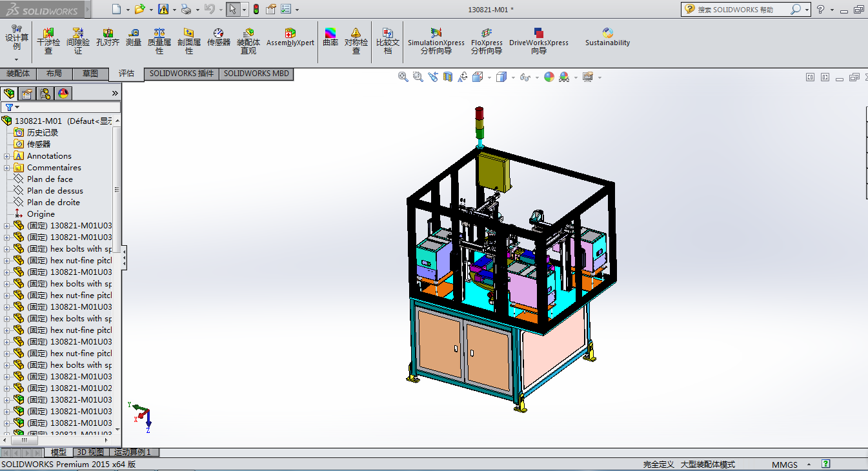
Task: Click the edit appearance color ball
Action: point(549,77)
